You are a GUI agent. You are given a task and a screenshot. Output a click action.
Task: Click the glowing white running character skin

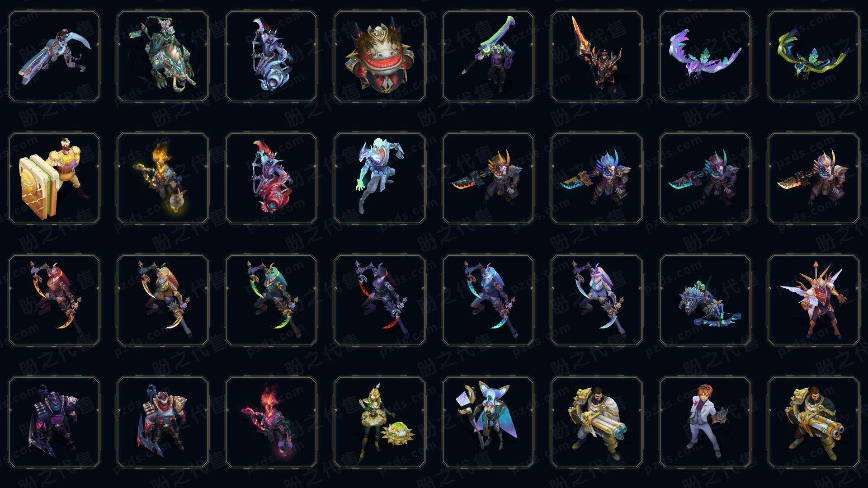380,178
